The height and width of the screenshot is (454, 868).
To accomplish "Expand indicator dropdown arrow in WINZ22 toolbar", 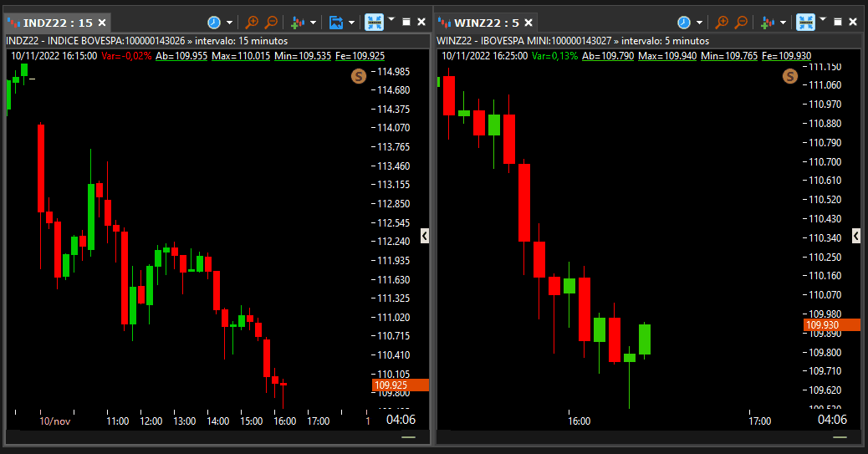I will [783, 23].
